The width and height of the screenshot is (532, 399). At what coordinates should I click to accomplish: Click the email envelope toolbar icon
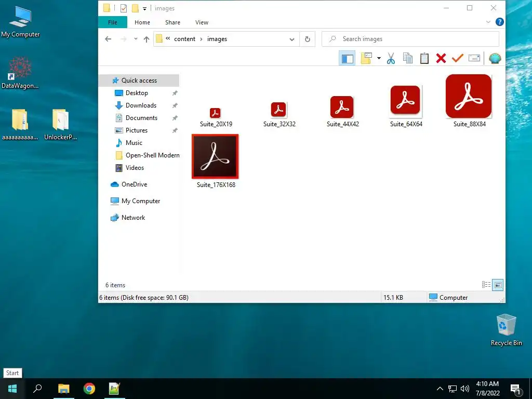click(x=474, y=58)
